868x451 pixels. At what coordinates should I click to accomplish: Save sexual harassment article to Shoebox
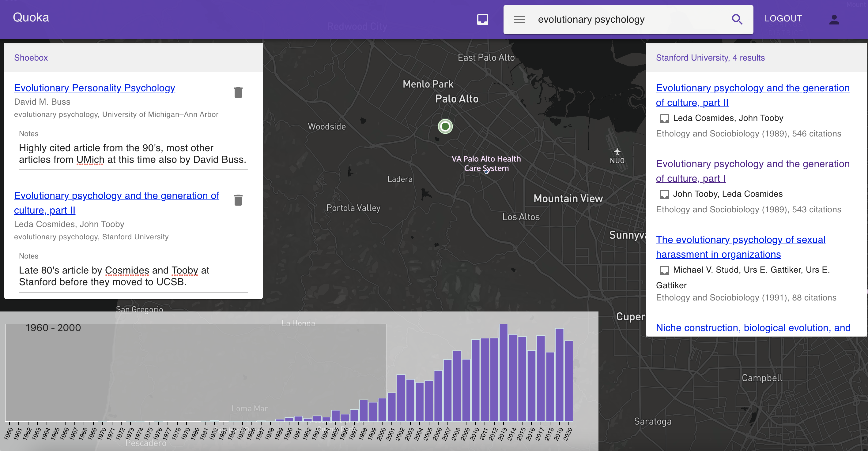[664, 270]
